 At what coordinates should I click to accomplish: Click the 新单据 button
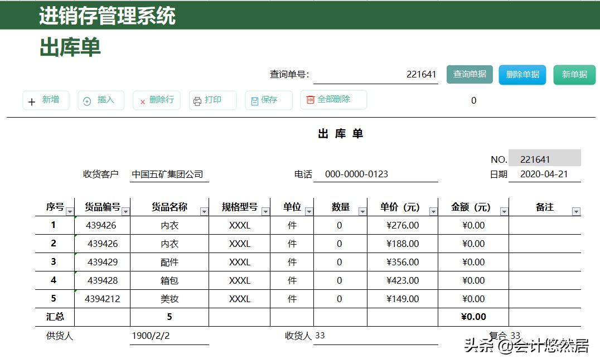coord(574,74)
